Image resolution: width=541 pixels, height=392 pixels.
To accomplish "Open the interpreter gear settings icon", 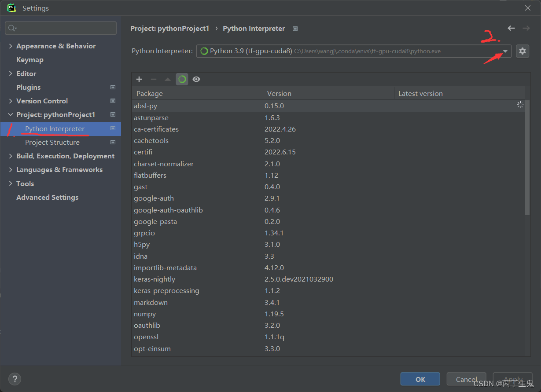I will coord(523,51).
